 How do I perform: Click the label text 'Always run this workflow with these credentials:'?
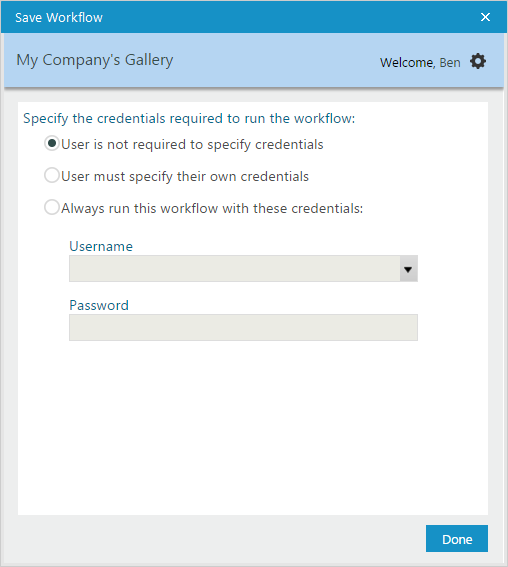212,209
